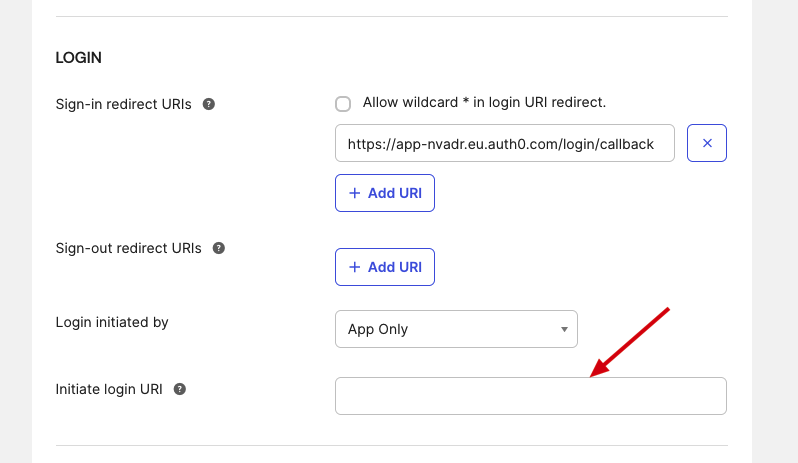Click help icon beside Sign-out redirect URIs

219,248
